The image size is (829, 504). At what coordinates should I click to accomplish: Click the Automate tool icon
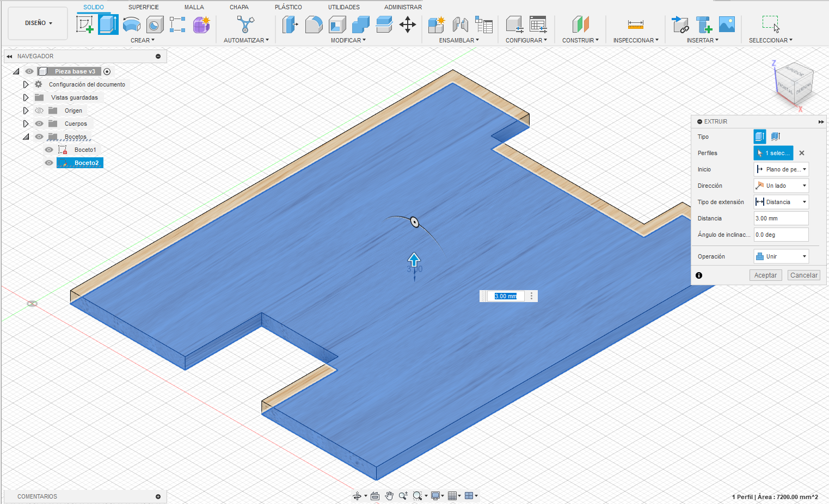coord(245,24)
